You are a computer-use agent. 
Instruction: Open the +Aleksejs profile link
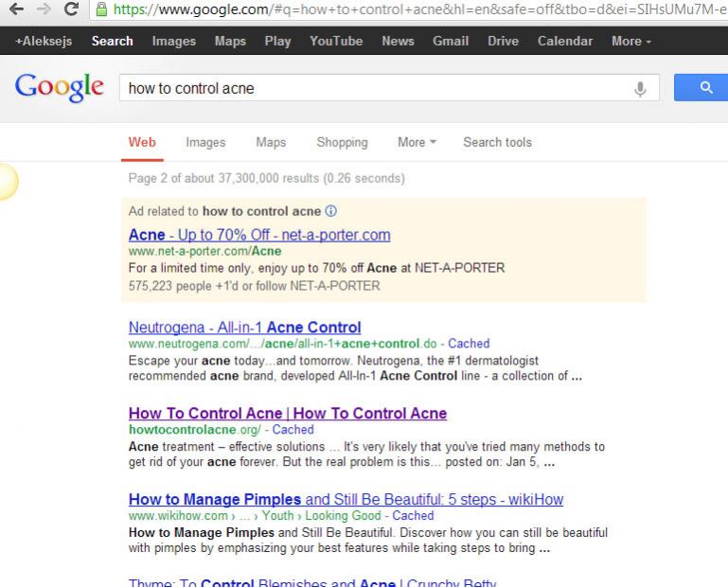[44, 41]
